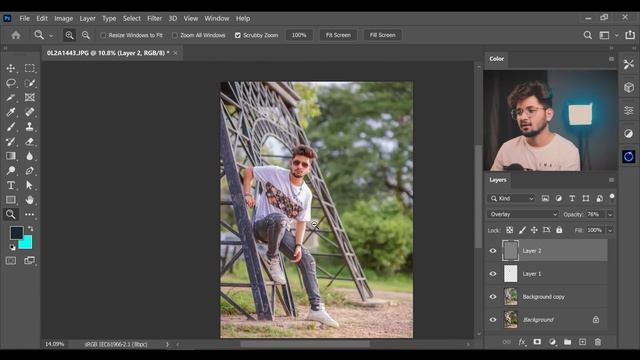Open the Kind layer filter dropdown
Image resolution: width=640 pixels, height=360 pixels.
512,198
